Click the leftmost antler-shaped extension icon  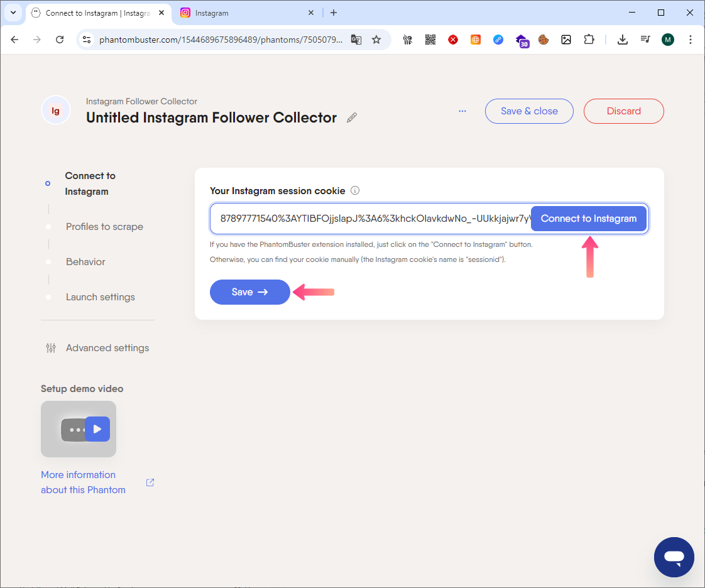[x=408, y=40]
